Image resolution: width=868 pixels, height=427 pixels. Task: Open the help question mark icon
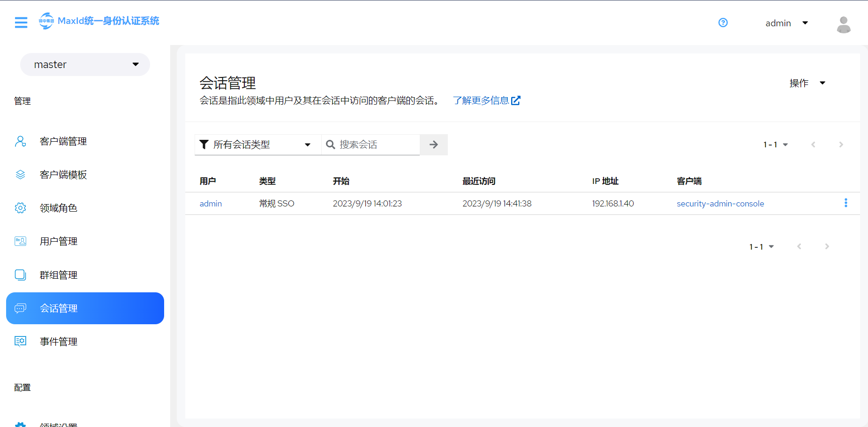(x=723, y=23)
